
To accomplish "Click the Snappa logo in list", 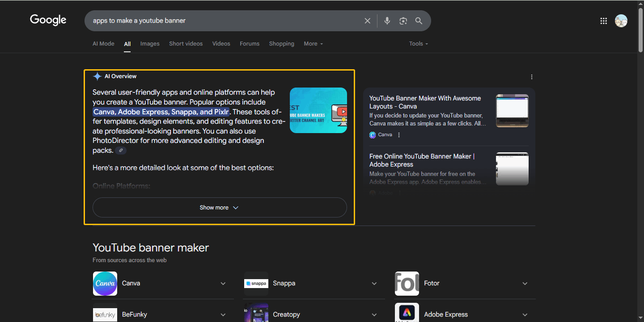I will point(256,284).
